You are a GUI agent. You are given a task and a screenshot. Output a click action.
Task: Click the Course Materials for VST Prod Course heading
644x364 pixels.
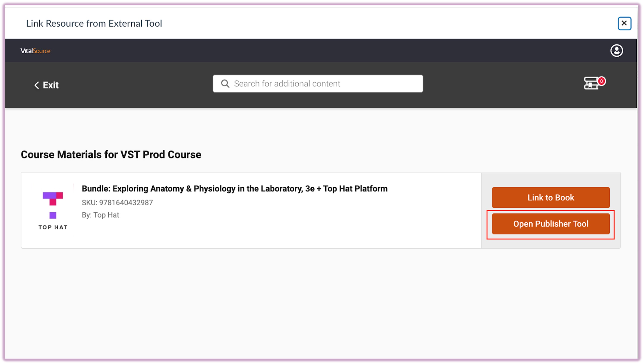tap(111, 155)
